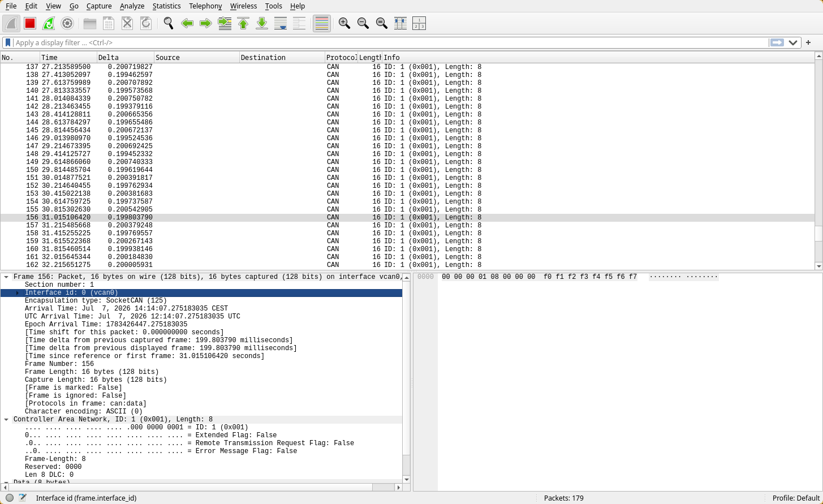Select packet number 162 row
Image resolution: width=823 pixels, height=504 pixels.
point(407,265)
